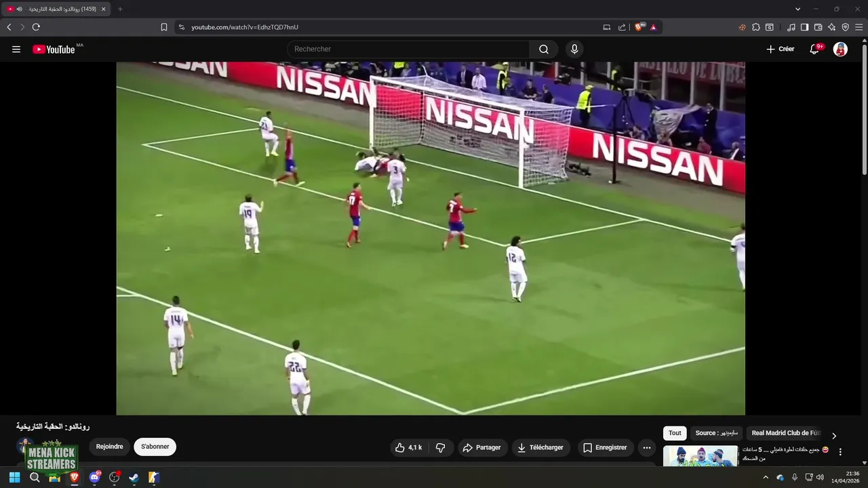Go forward with the browser forward arrow
This screenshot has width=868, height=488.
click(22, 27)
